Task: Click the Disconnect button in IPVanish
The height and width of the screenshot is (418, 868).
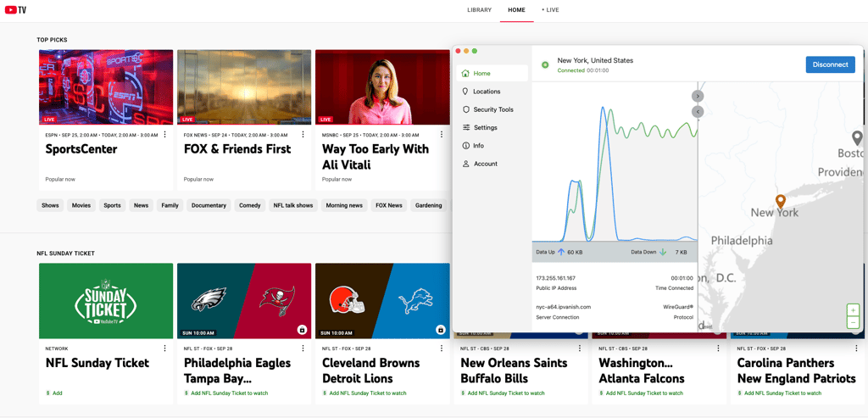Action: tap(830, 64)
